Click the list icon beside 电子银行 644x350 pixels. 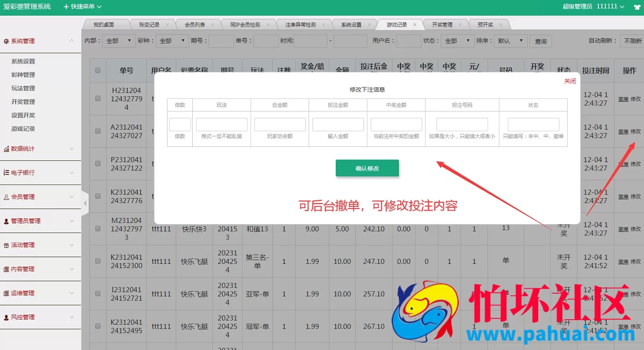click(x=6, y=173)
